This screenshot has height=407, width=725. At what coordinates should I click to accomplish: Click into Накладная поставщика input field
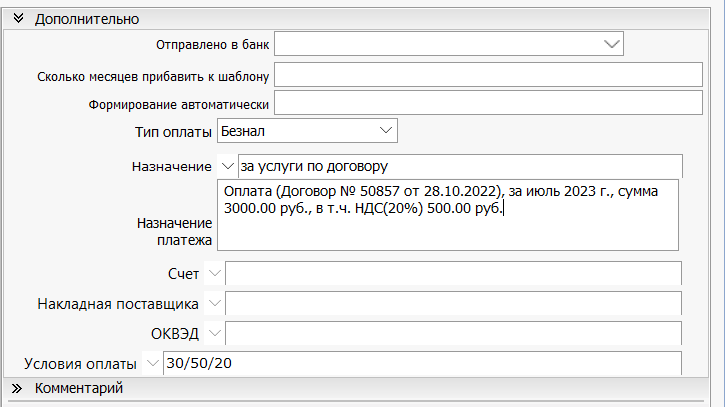tap(453, 303)
